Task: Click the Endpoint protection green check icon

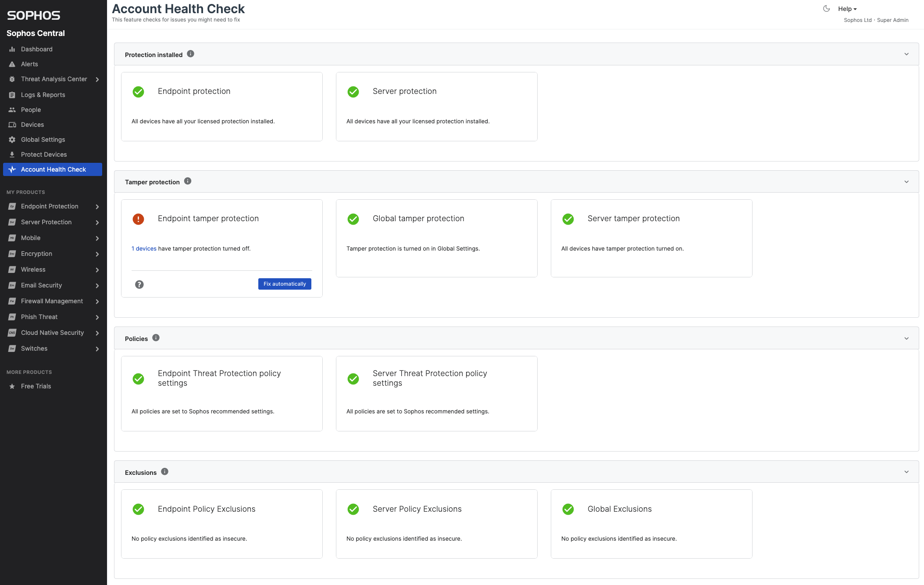Action: click(x=138, y=92)
